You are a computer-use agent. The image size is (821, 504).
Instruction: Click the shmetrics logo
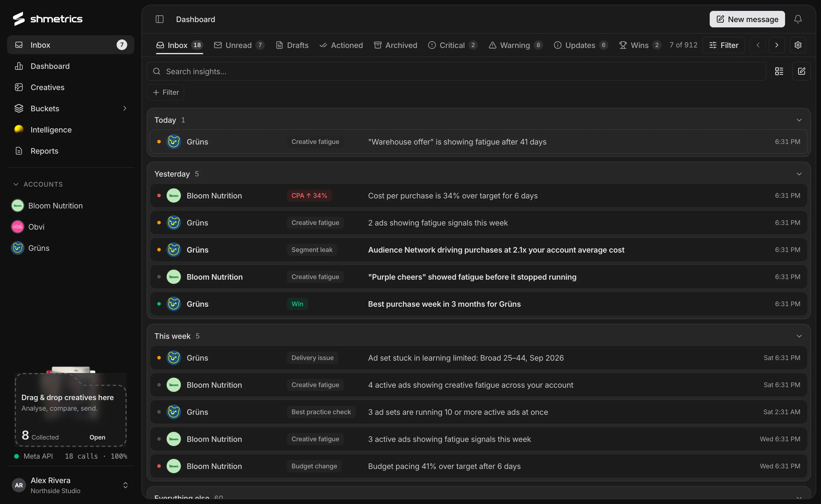(47, 19)
